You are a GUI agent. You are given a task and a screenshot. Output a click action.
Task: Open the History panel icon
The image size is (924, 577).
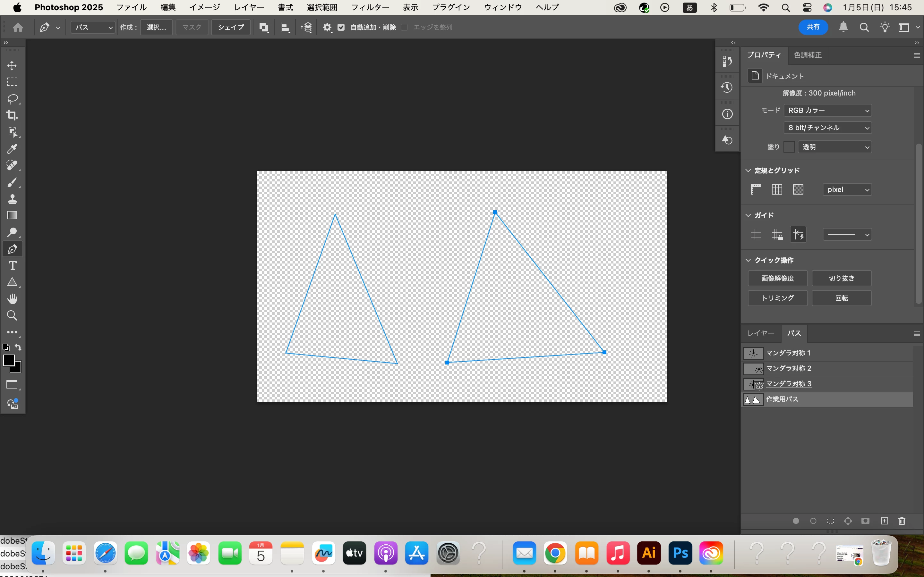coord(727,88)
